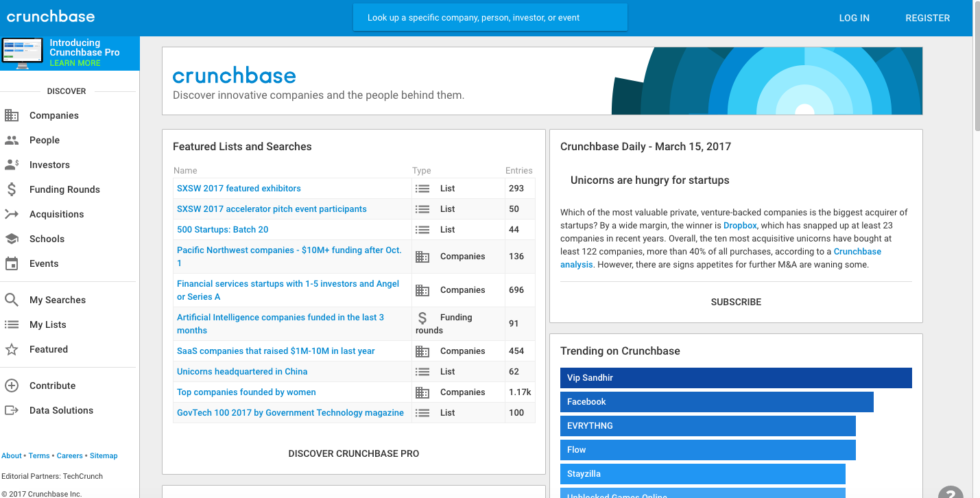Click dollar icon in Artificial Intelligence companies row
Image resolution: width=980 pixels, height=498 pixels.
pyautogui.click(x=422, y=318)
